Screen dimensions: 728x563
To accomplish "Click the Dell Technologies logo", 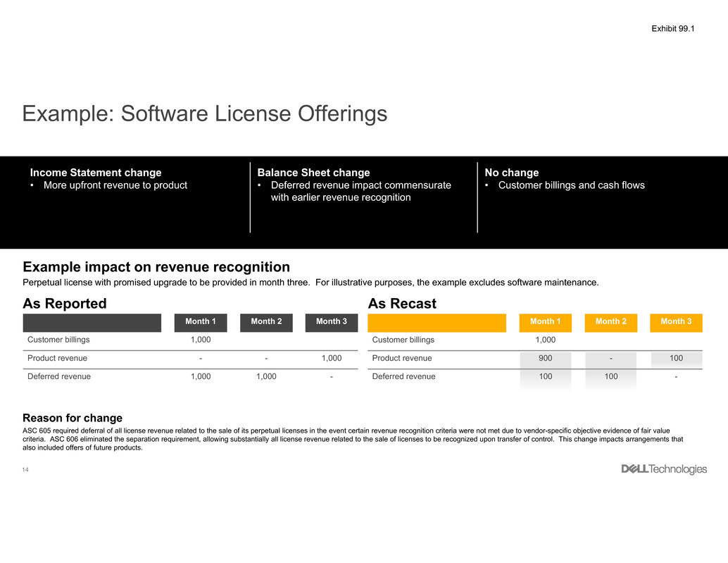I will pos(663,469).
